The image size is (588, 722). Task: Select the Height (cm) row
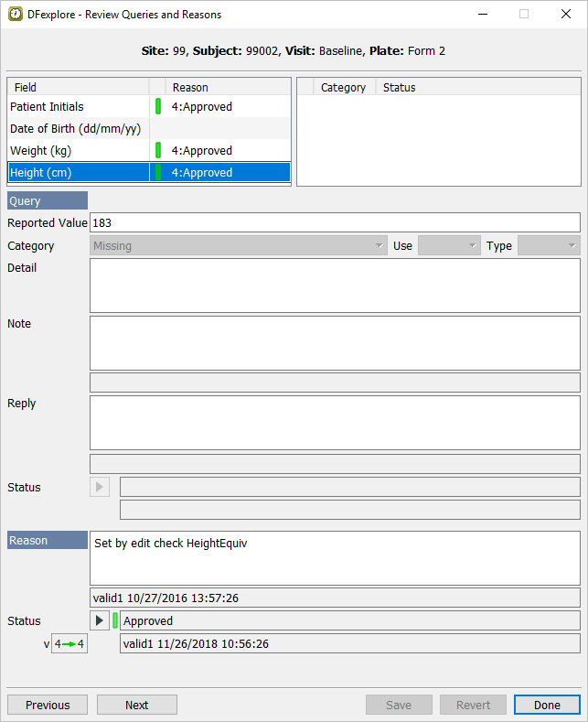pos(78,173)
